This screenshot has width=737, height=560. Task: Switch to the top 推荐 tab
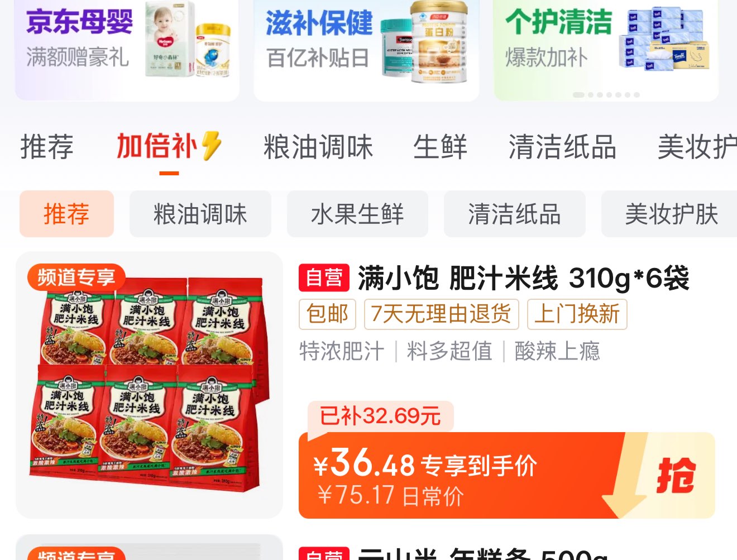(x=47, y=147)
